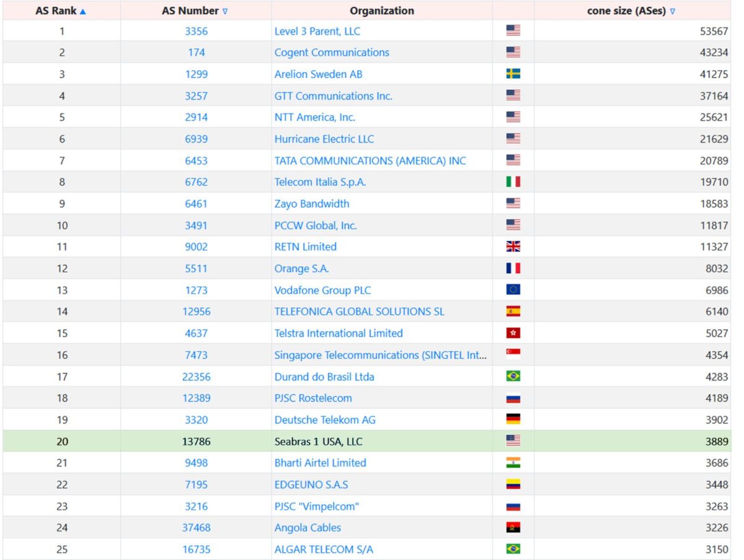Click the US flag beside Zayo Bandwidth
This screenshot has height=560, width=744.
point(513,203)
